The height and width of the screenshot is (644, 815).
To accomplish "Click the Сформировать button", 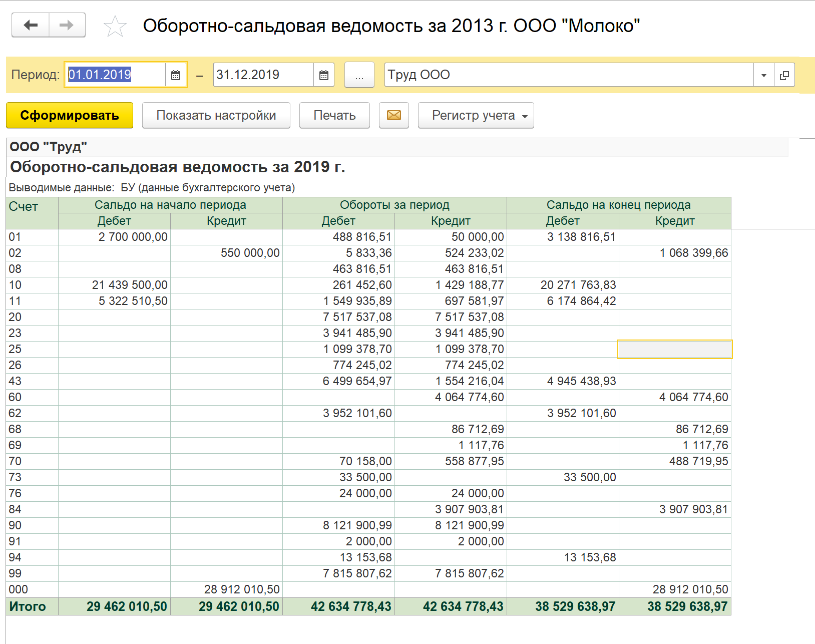I will coord(70,115).
